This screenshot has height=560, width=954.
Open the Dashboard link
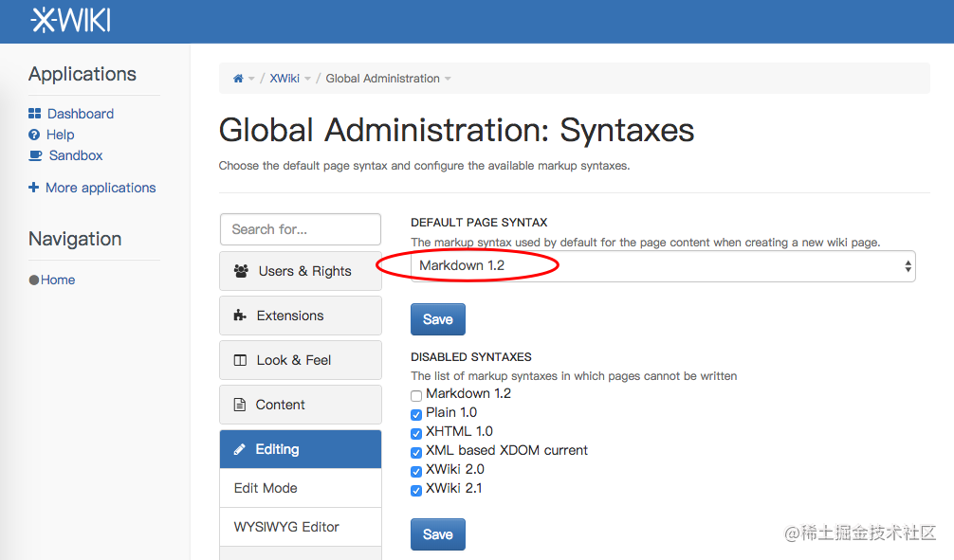coord(81,114)
